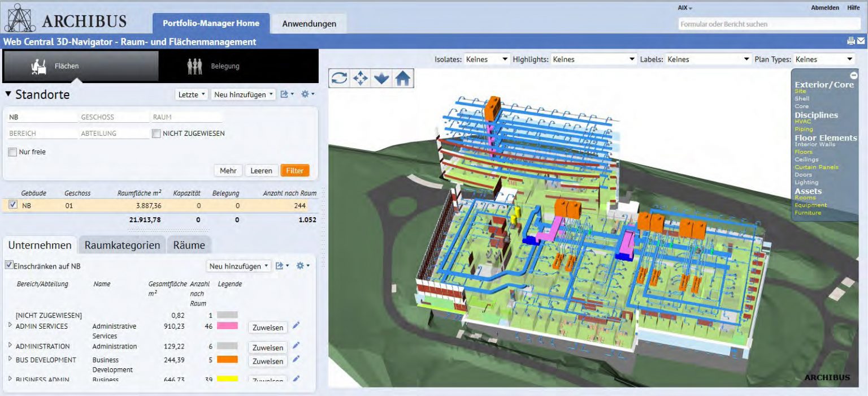Expand the BUS DEVELOPMENT tree row
Screen dimensions: 868x396
(x=10, y=359)
